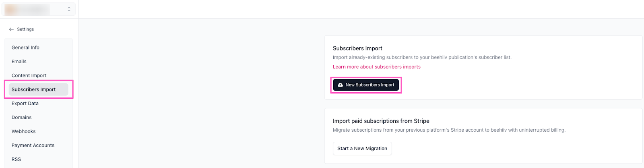Select Subscribers Import sidebar item
644x168 pixels.
(x=34, y=89)
